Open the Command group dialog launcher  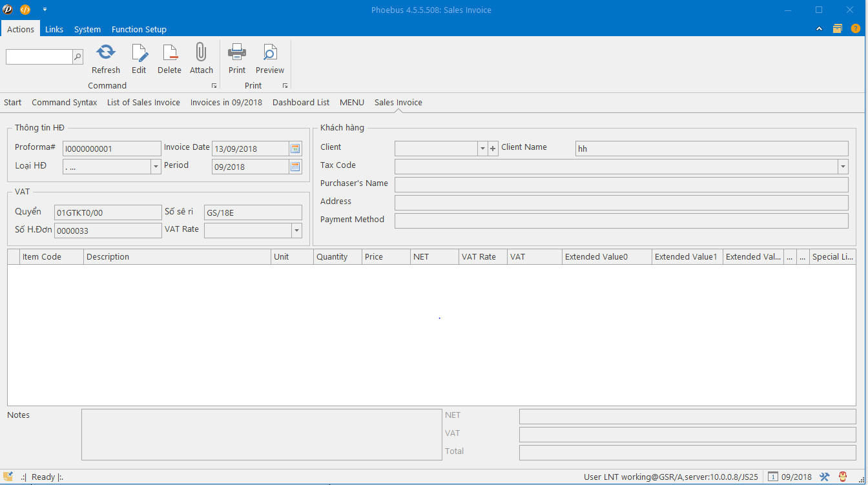point(214,86)
